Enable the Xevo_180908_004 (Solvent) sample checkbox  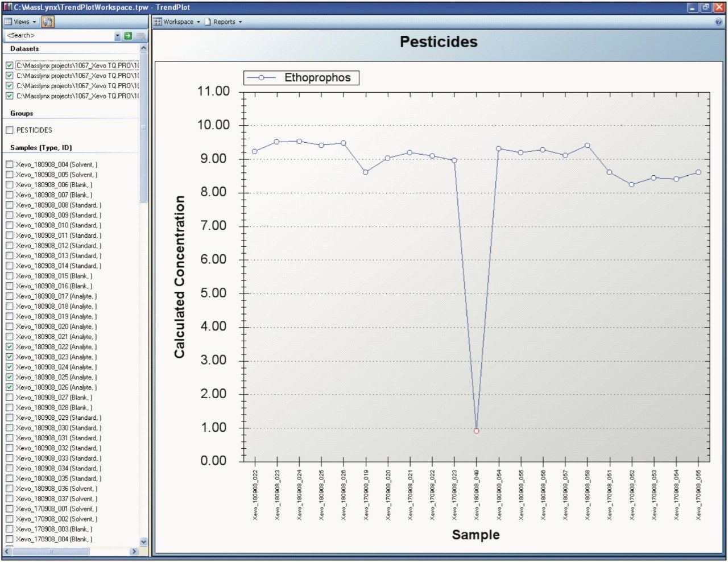pos(9,164)
